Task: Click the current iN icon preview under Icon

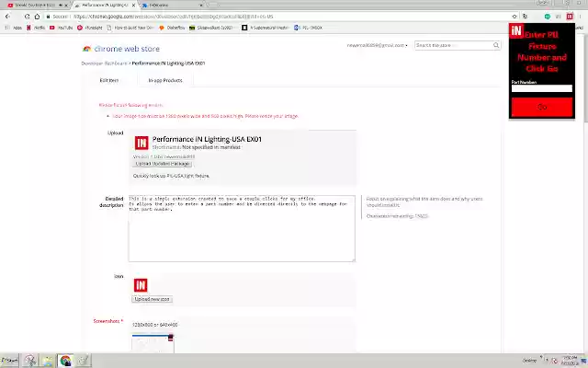Action: point(141,285)
